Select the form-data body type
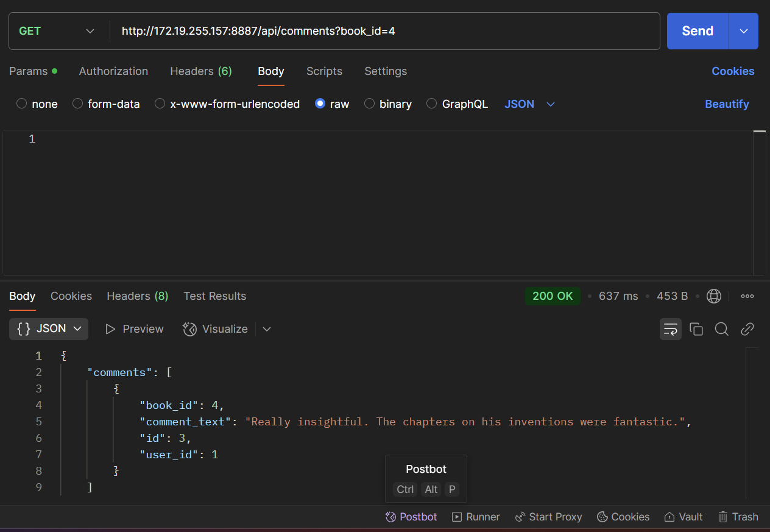 [x=107, y=104]
